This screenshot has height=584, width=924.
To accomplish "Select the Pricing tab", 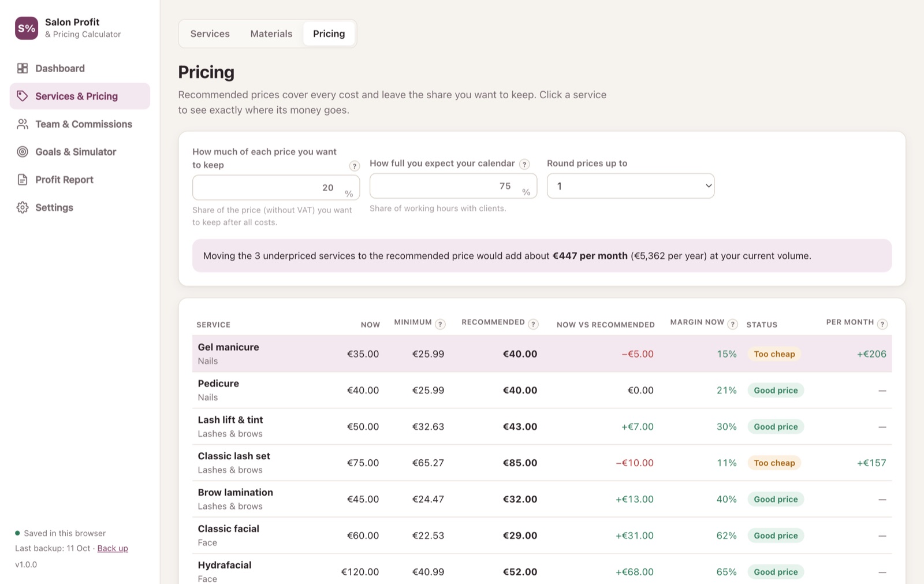I will (x=329, y=34).
